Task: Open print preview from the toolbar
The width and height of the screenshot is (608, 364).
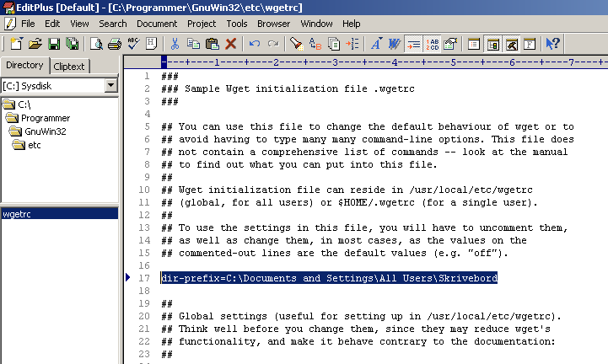Action: point(96,44)
